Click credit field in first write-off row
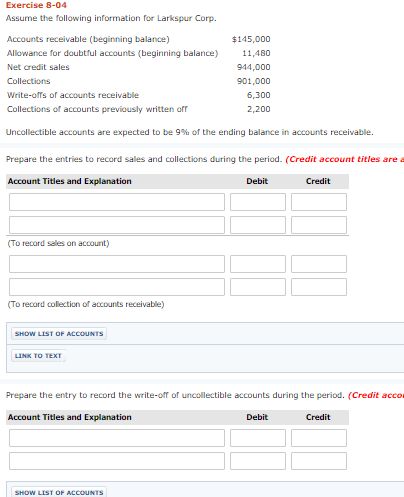The width and height of the screenshot is (404, 497). [x=319, y=438]
